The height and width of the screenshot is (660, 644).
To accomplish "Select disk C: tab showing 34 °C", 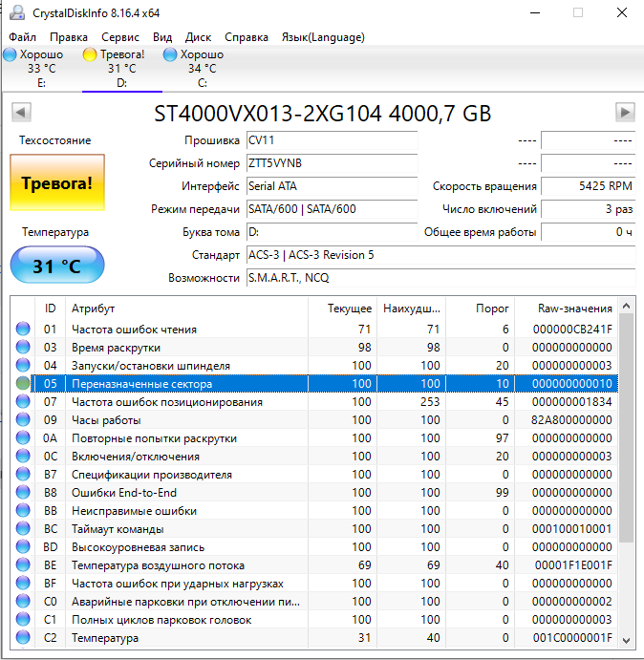I will (202, 69).
